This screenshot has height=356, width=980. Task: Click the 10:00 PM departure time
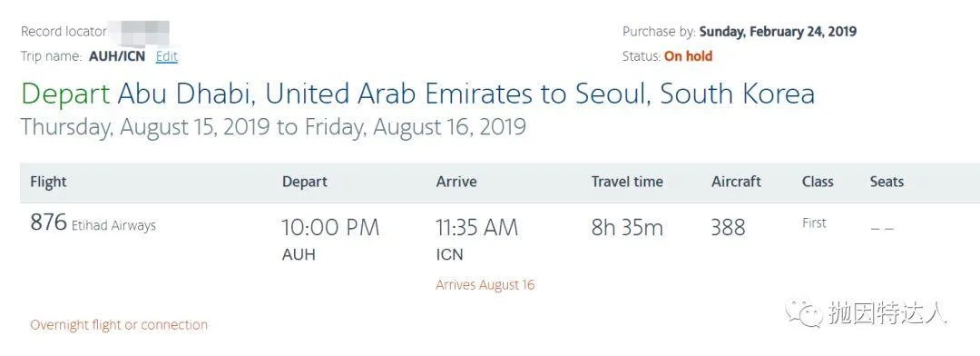tap(330, 228)
